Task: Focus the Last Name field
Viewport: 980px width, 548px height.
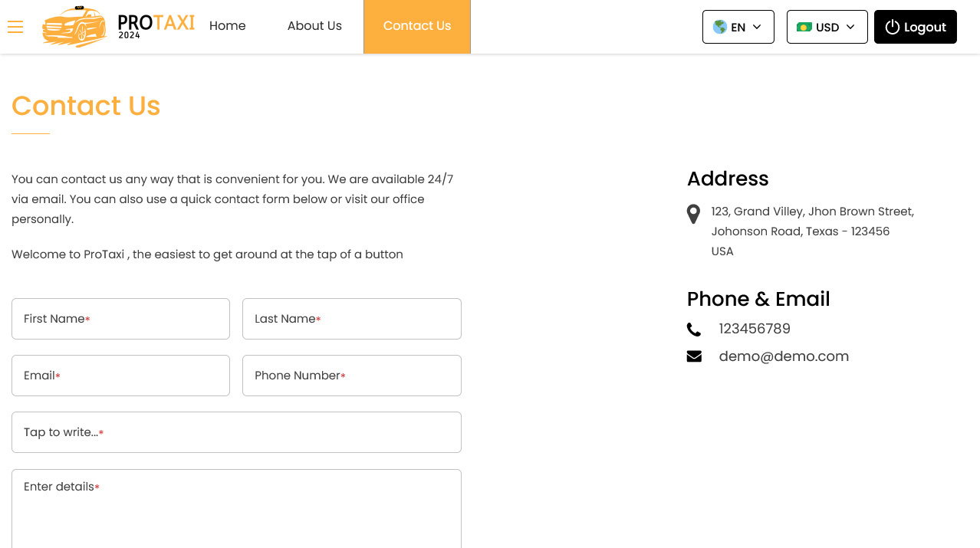Action: [x=352, y=319]
